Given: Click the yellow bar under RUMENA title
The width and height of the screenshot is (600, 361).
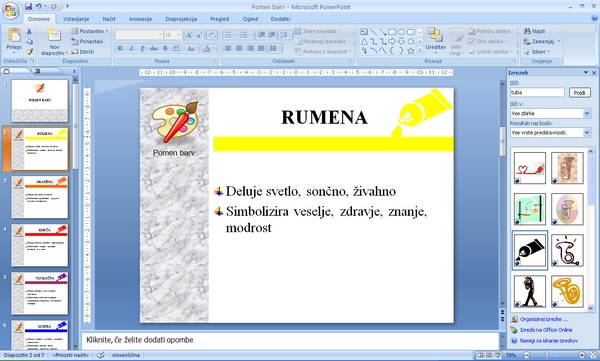Looking at the screenshot, I should [x=333, y=144].
